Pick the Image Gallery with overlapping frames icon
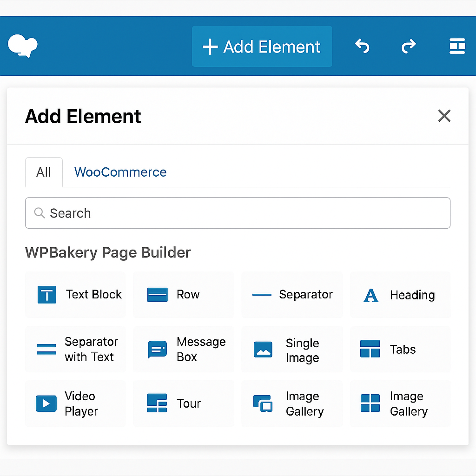Viewport: 476px width, 476px height. [x=292, y=403]
